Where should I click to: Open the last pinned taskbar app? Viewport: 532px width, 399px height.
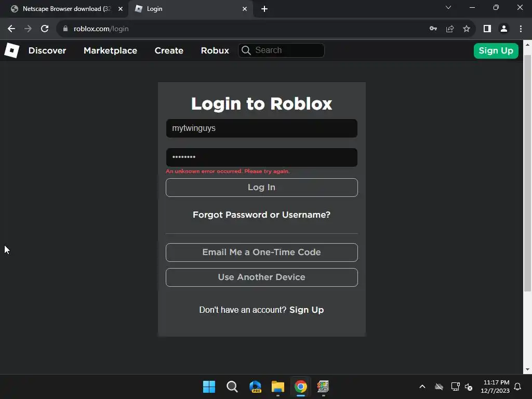tap(323, 387)
